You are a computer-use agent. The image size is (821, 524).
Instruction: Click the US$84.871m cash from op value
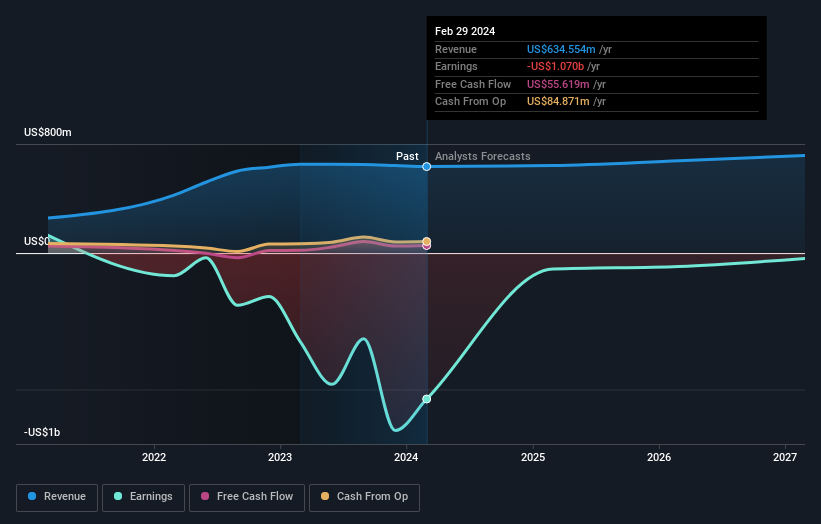click(x=558, y=102)
